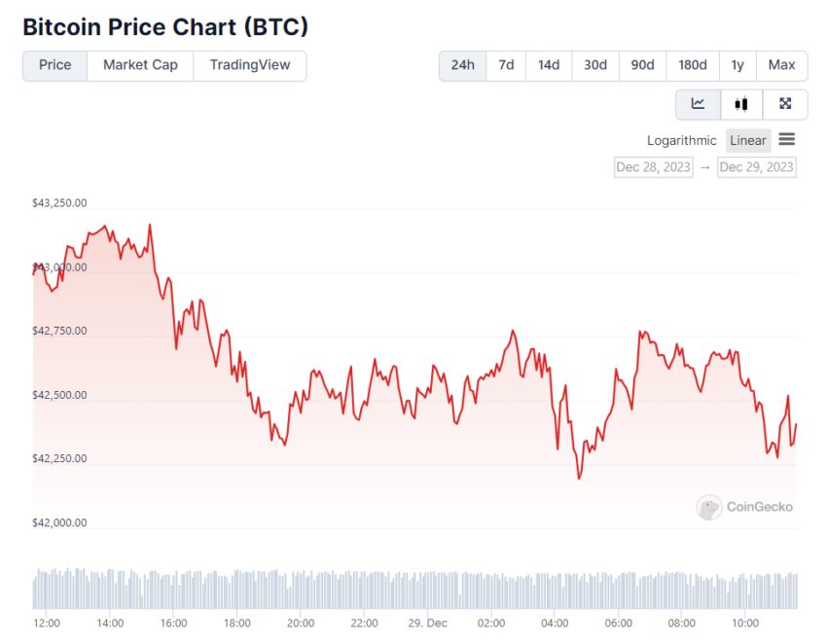This screenshot has height=644, width=827.
Task: Click the CoinGecko logo watermark
Action: click(x=745, y=507)
